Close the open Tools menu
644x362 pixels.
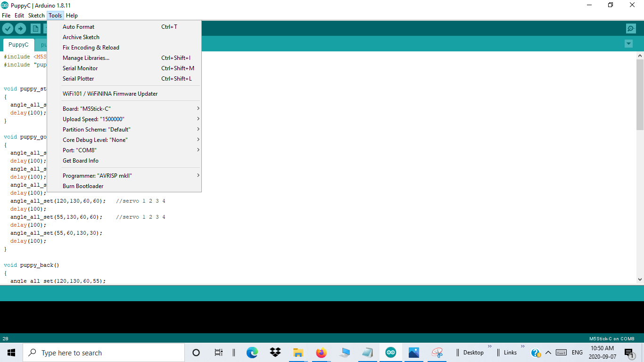tap(55, 16)
